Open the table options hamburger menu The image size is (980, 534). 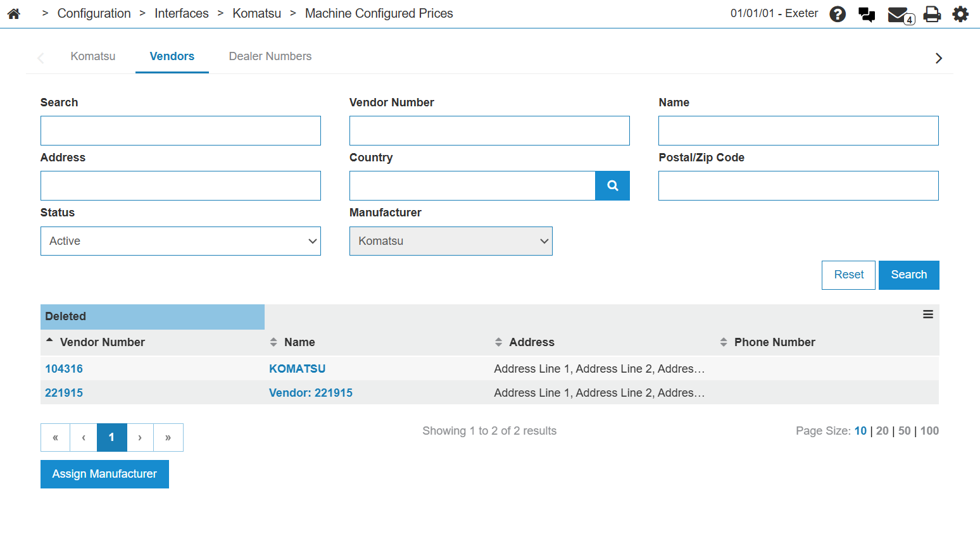coord(927,314)
